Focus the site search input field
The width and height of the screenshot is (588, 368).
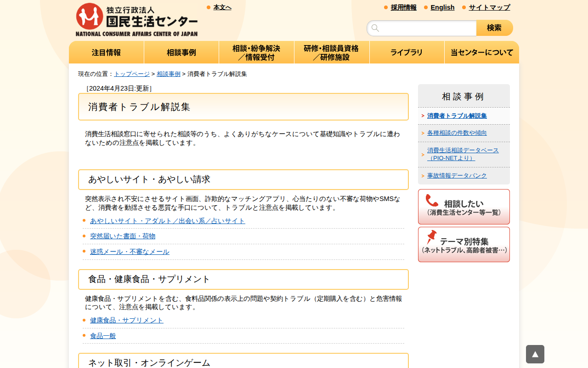point(422,28)
